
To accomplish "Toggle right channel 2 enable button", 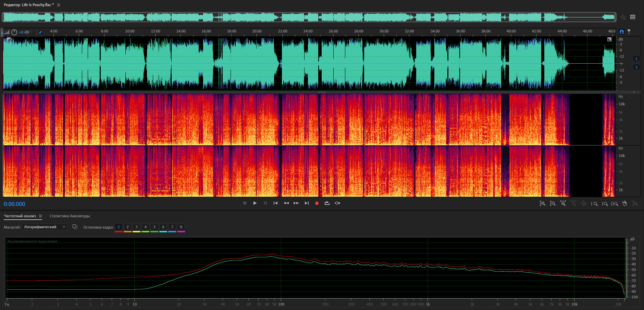I will (636, 67).
